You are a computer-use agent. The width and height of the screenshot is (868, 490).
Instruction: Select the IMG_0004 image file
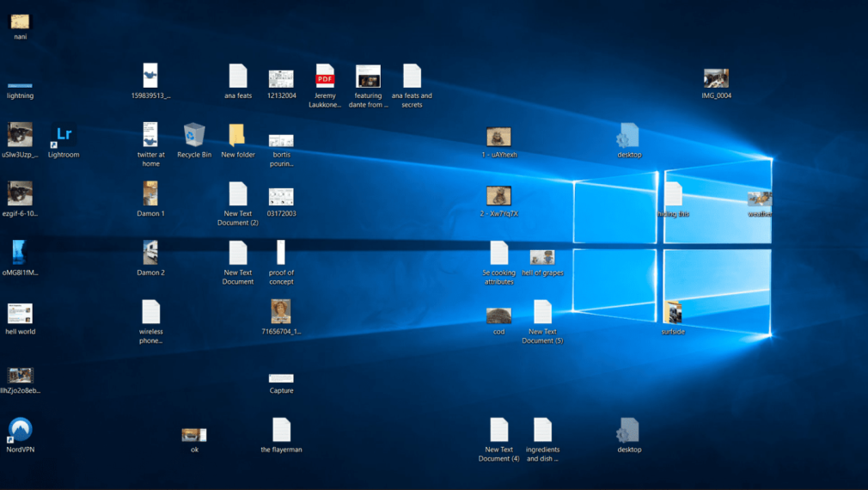pyautogui.click(x=717, y=83)
